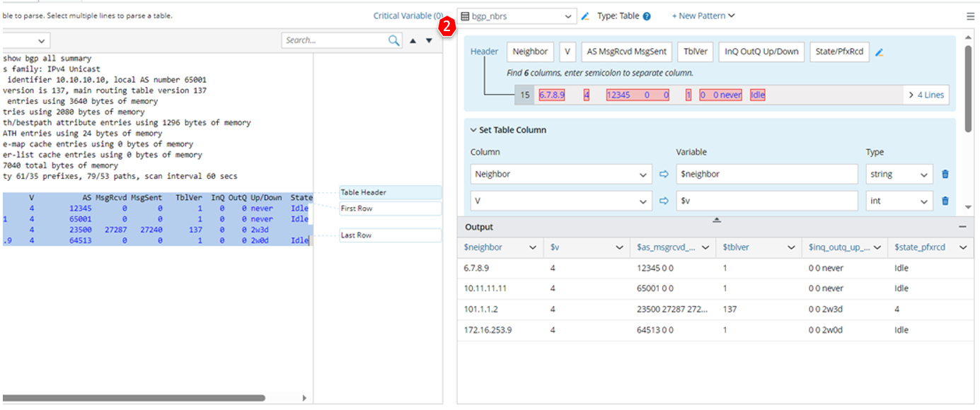Image resolution: width=980 pixels, height=410 pixels.
Task: Click the horizontal scrollbar in CLI pane
Action: point(133,398)
